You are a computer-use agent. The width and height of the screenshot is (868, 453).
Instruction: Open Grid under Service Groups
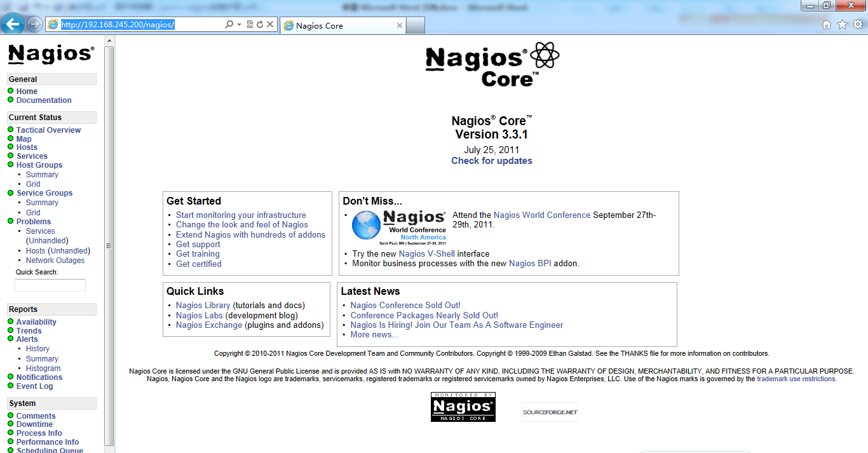pos(33,213)
